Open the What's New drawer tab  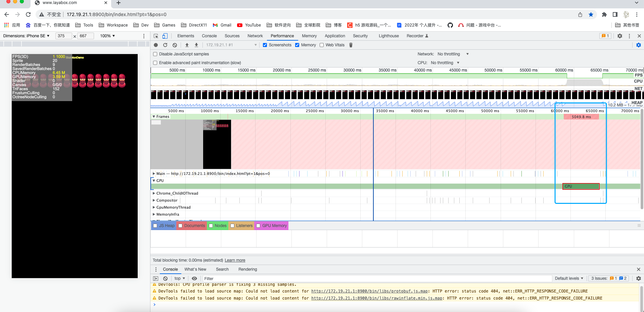click(x=195, y=269)
